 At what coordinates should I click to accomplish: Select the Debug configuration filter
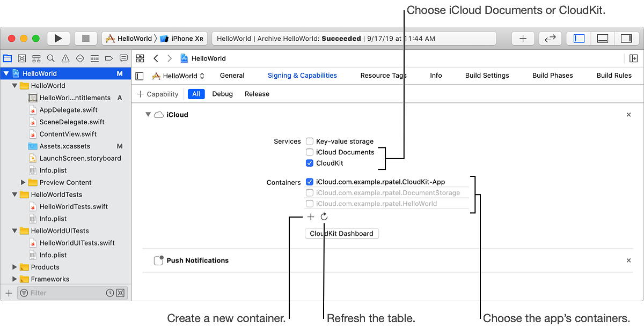point(222,94)
